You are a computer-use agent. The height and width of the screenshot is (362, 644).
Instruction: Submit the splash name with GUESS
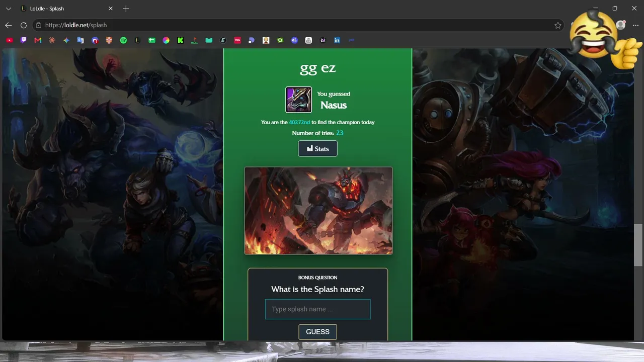coord(317,332)
